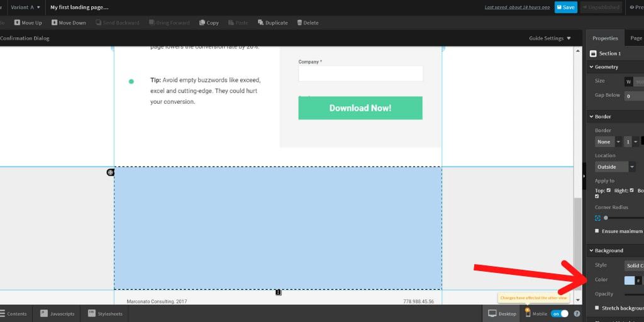The width and height of the screenshot is (644, 322).
Task: Save the page with the Save button
Action: pyautogui.click(x=565, y=8)
